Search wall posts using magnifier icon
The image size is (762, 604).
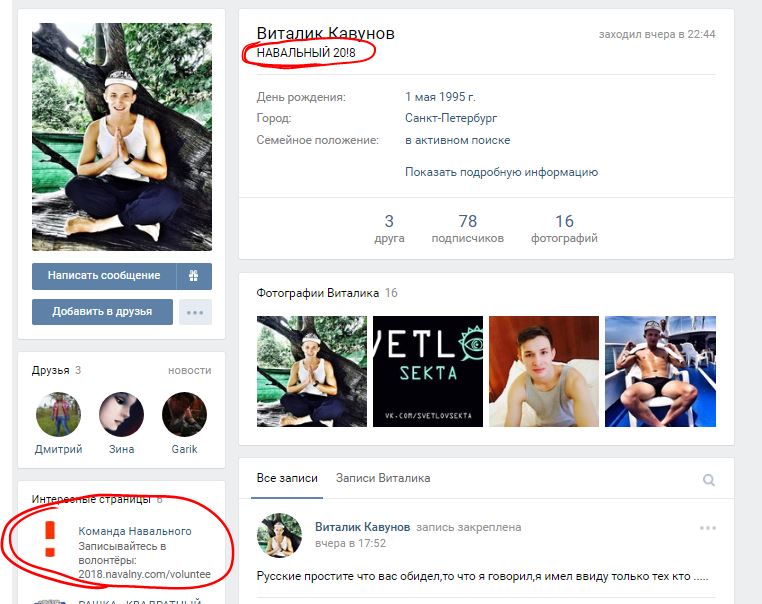pos(709,480)
